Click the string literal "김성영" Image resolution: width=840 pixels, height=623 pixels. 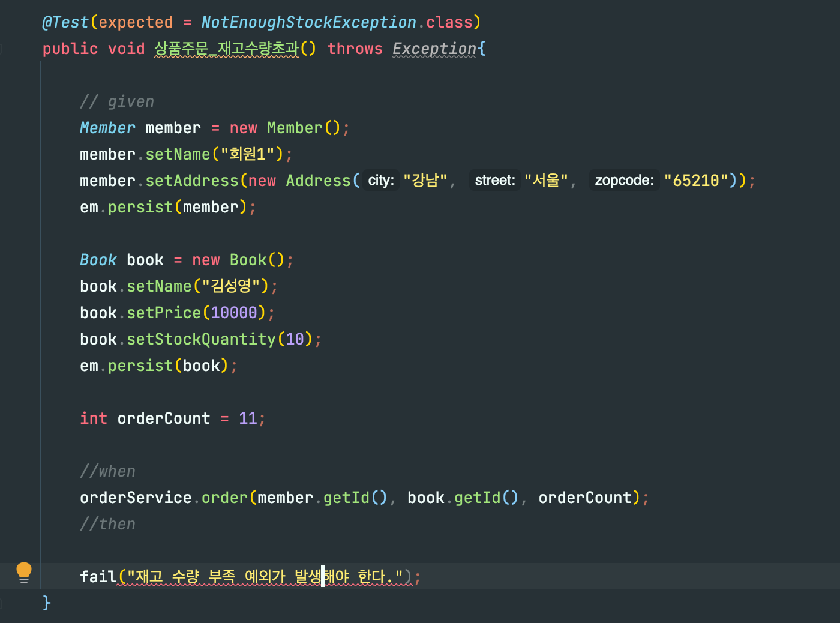point(232,286)
